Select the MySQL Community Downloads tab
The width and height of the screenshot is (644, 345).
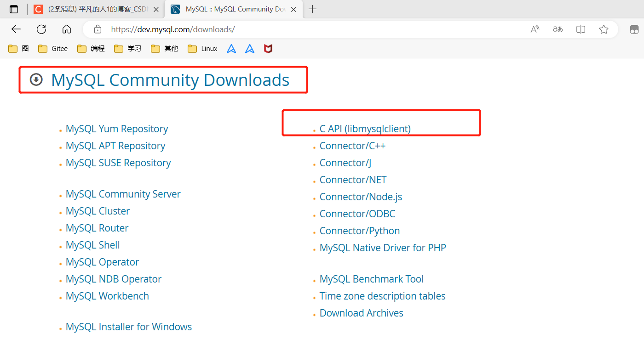[x=233, y=9]
